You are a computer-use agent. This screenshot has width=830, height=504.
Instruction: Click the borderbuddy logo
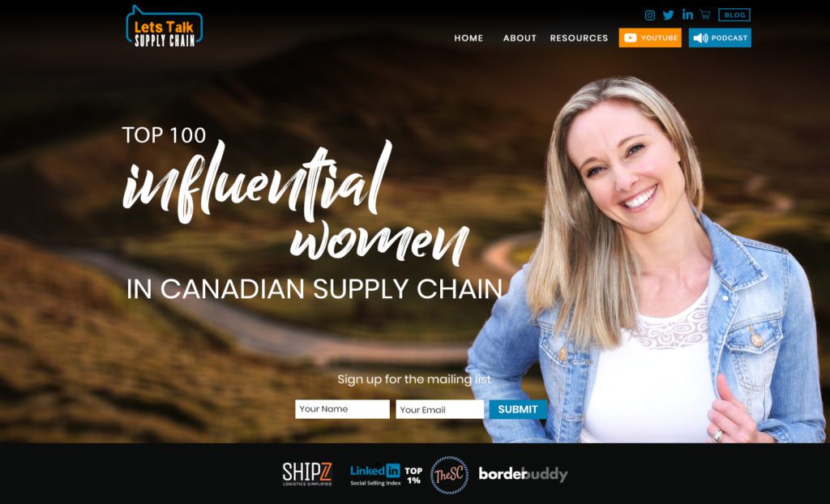tap(523, 474)
